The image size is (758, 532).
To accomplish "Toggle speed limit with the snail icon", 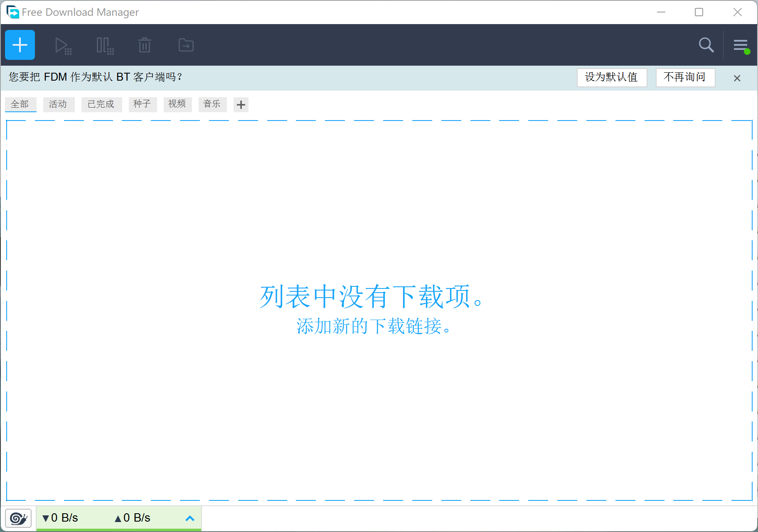I will click(18, 518).
